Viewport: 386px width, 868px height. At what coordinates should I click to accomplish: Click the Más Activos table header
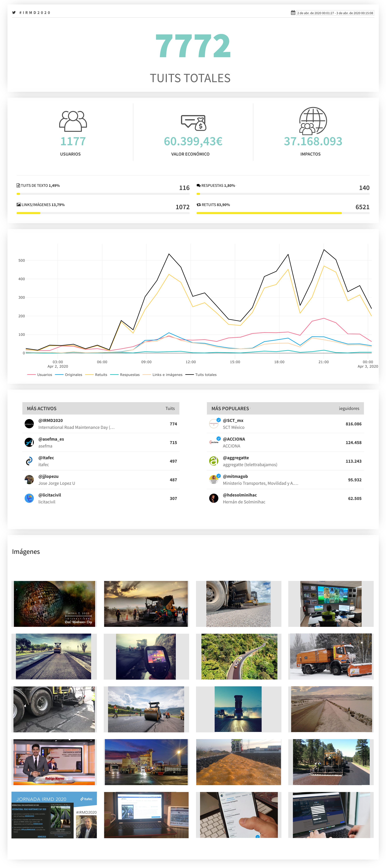click(101, 408)
